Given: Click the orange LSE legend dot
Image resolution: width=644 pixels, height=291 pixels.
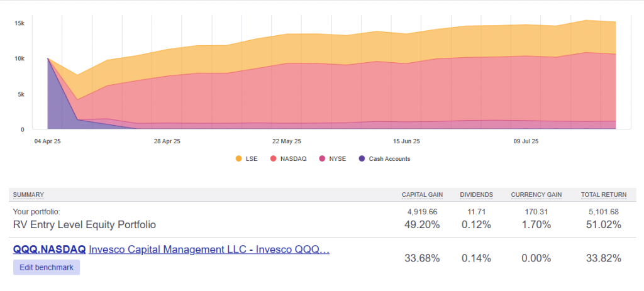Looking at the screenshot, I should click(238, 159).
